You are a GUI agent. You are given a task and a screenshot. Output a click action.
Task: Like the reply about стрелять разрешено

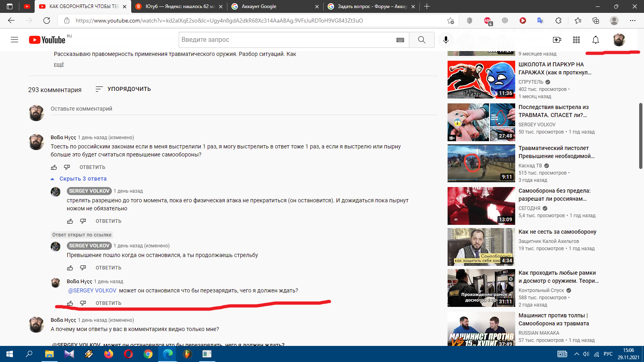tap(70, 221)
